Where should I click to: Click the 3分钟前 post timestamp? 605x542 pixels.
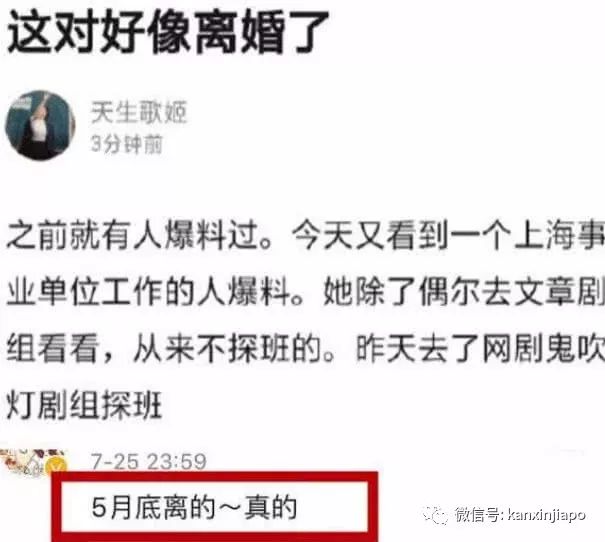coord(127,144)
